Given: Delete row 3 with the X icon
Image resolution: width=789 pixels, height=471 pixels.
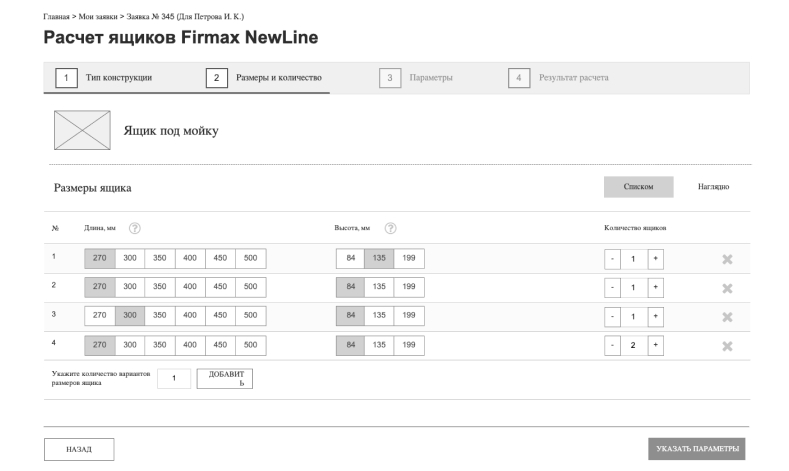Looking at the screenshot, I should point(727,317).
